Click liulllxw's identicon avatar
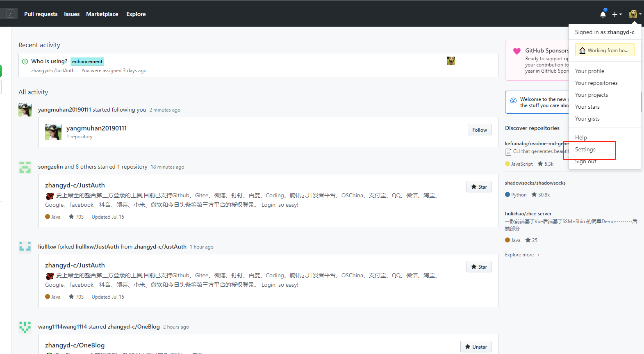644x354 pixels. [25, 247]
